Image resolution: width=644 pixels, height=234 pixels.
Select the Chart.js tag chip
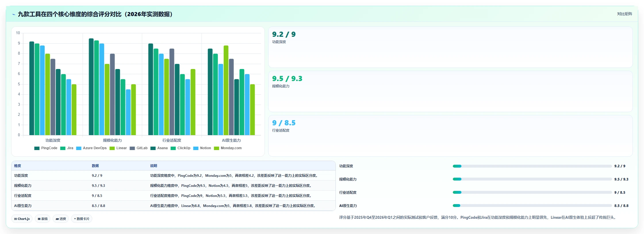[22, 219]
